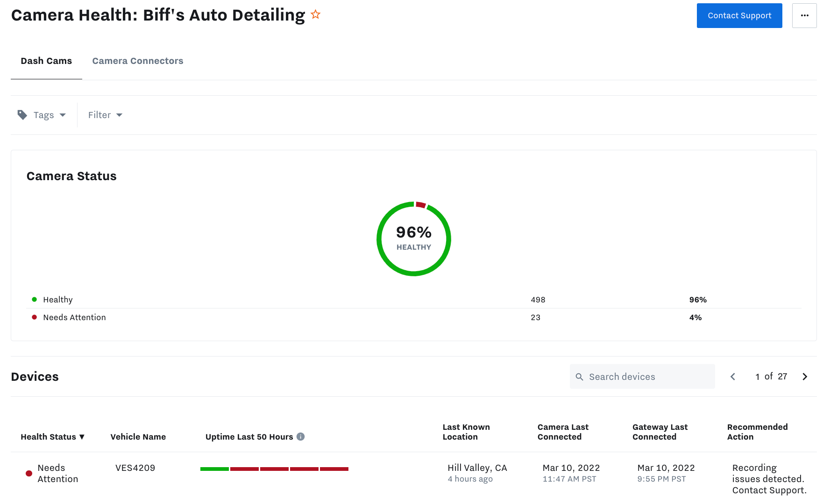Click the Healthy legend row
Viewport: 823px width, 504px height.
pyautogui.click(x=58, y=300)
